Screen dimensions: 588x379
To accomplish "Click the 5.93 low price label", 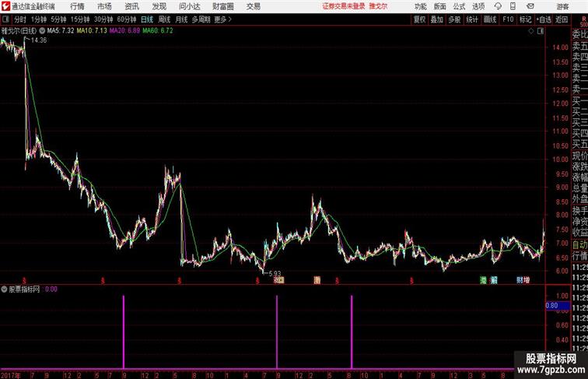I will pos(275,274).
